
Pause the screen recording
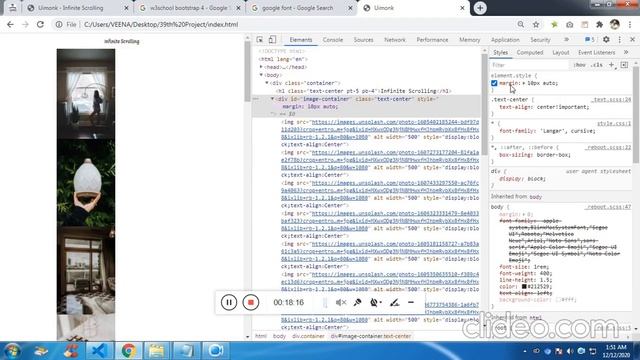(229, 302)
